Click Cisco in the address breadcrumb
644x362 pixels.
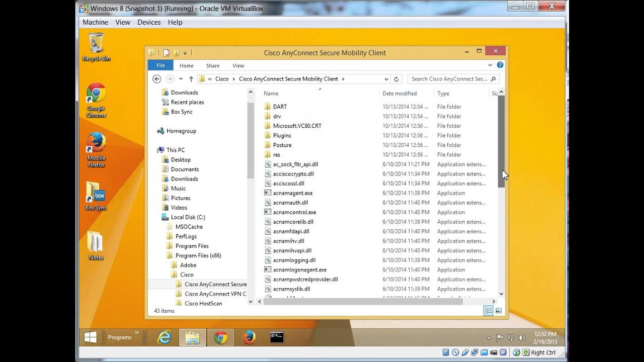tap(222, 79)
